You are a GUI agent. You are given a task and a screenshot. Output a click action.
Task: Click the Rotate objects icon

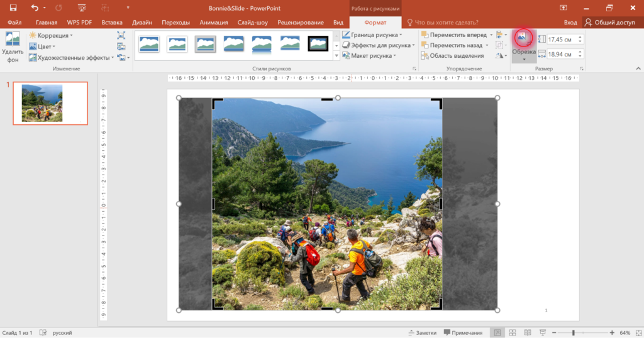[499, 55]
